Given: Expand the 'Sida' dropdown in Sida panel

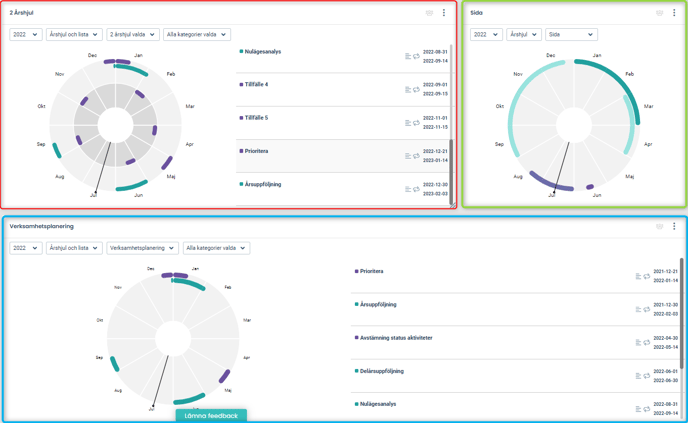Looking at the screenshot, I should coord(570,35).
